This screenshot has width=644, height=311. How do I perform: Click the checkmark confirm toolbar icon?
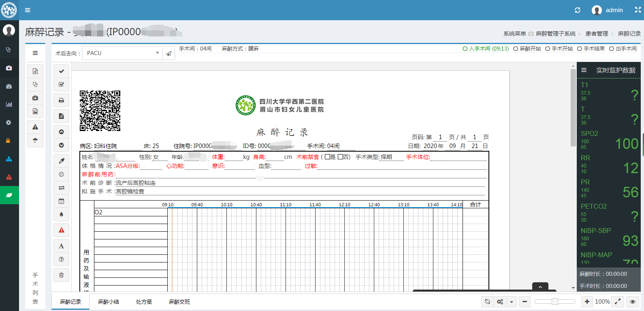click(x=62, y=71)
